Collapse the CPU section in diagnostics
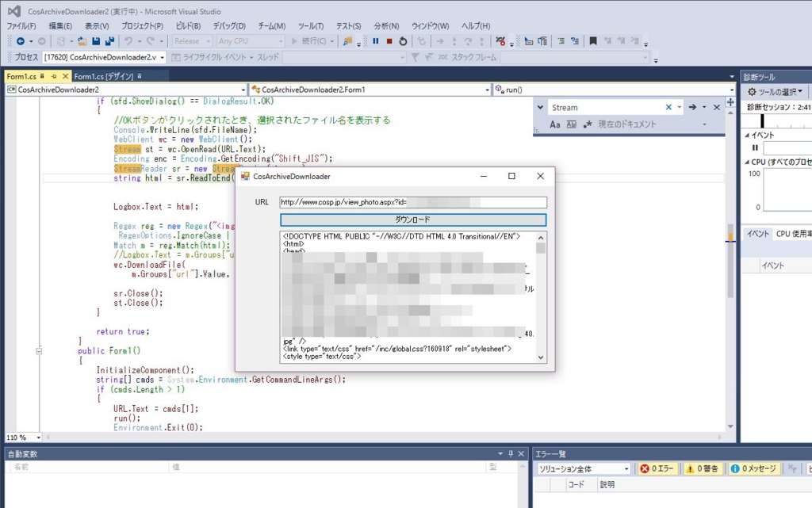The height and width of the screenshot is (508, 812). click(x=747, y=162)
